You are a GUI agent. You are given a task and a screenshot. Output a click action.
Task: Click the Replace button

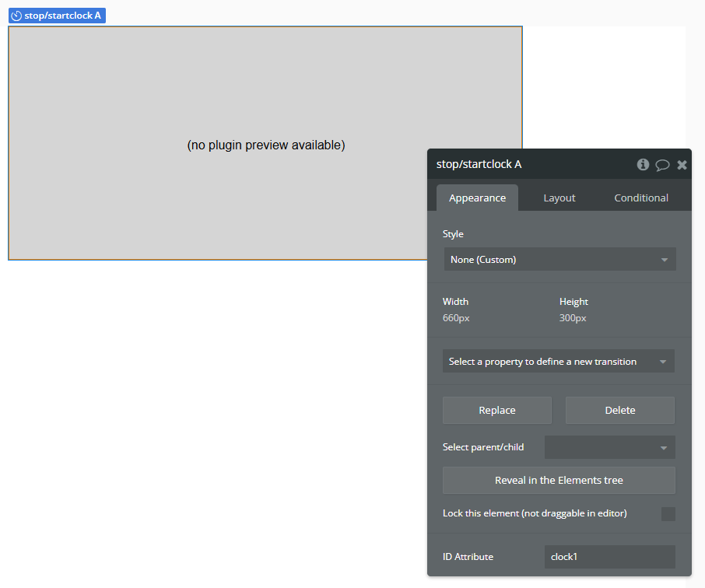coord(496,410)
